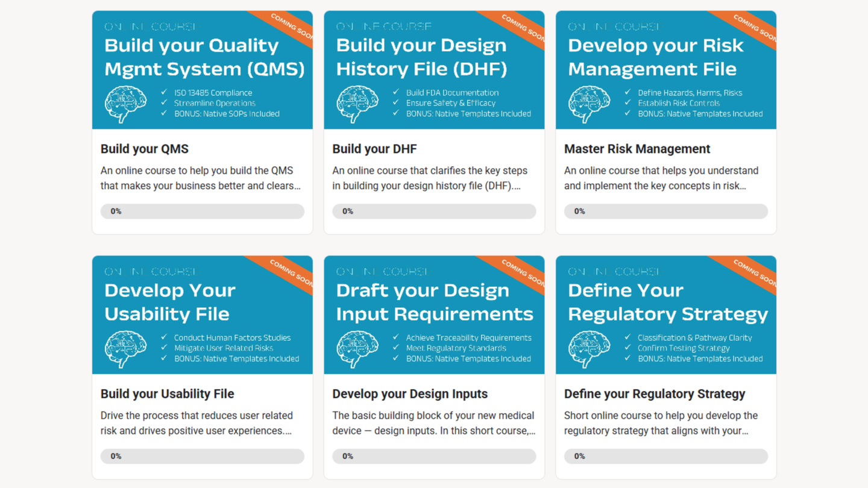
Task: Click the Conduct Human Factors Studies checkmark
Action: 164,337
